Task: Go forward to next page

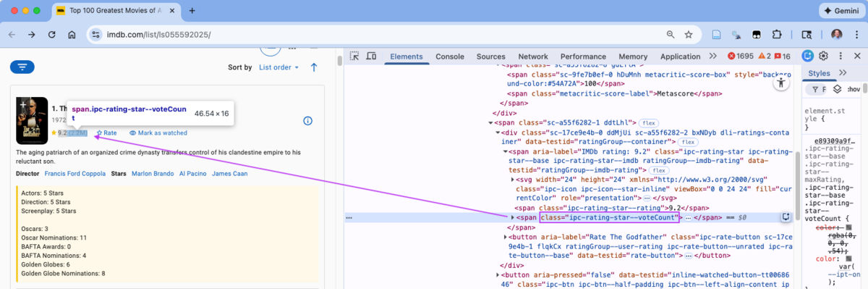Action: tap(32, 34)
